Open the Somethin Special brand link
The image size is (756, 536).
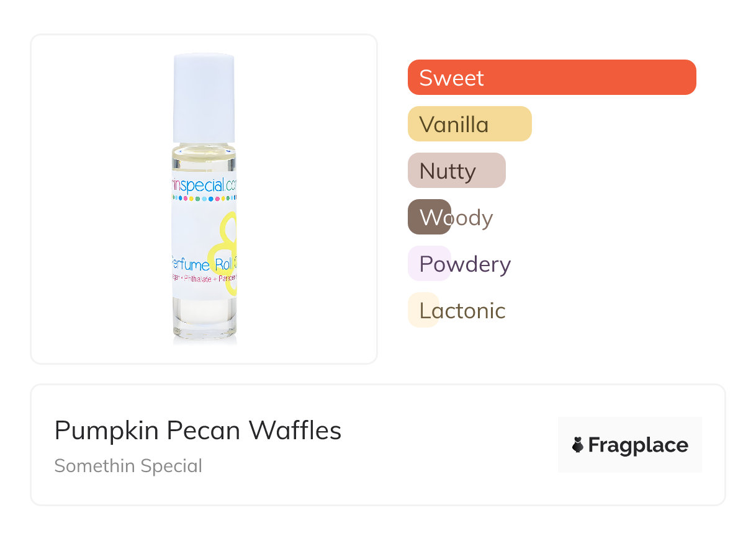pyautogui.click(x=128, y=466)
